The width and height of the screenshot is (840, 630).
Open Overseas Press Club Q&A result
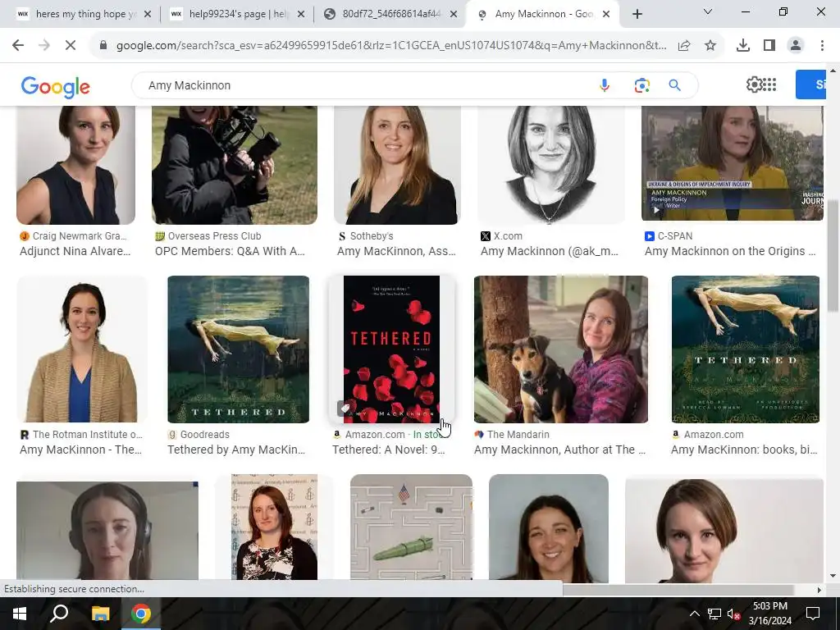tap(230, 251)
